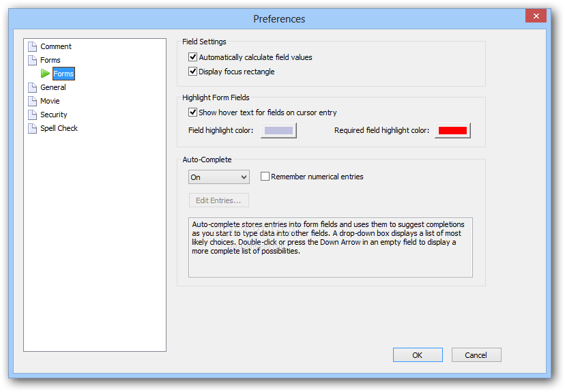Pick the Field highlight color swatch
The height and width of the screenshot is (392, 565).
point(278,130)
